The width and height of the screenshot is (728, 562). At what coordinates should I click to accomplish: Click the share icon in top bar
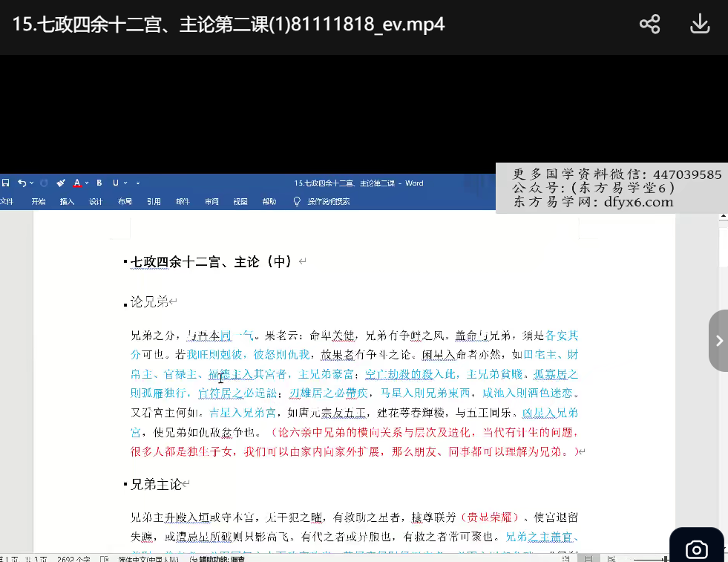pyautogui.click(x=649, y=24)
